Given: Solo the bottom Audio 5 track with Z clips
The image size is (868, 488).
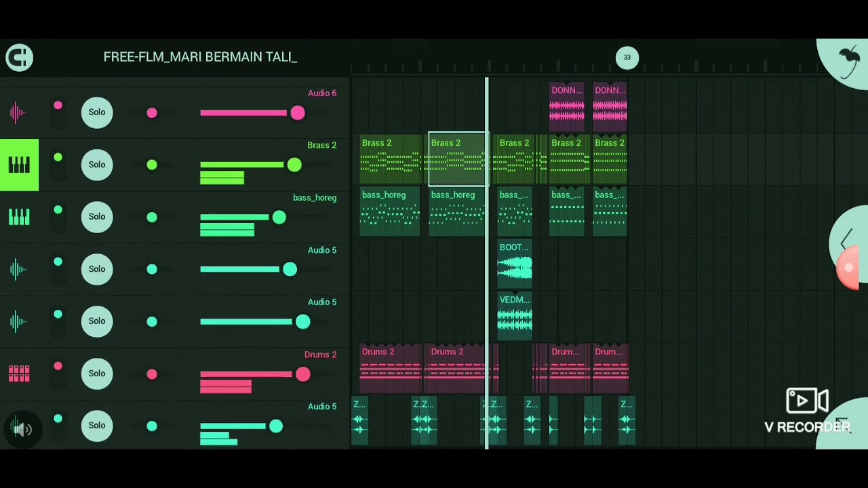Looking at the screenshot, I should (97, 426).
